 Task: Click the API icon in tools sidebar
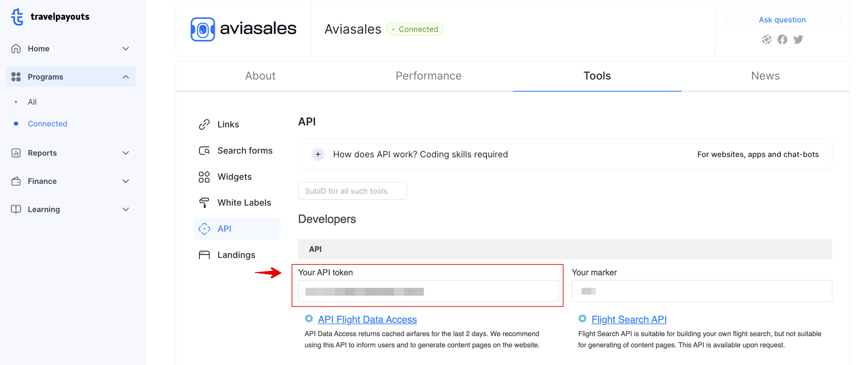click(x=204, y=228)
